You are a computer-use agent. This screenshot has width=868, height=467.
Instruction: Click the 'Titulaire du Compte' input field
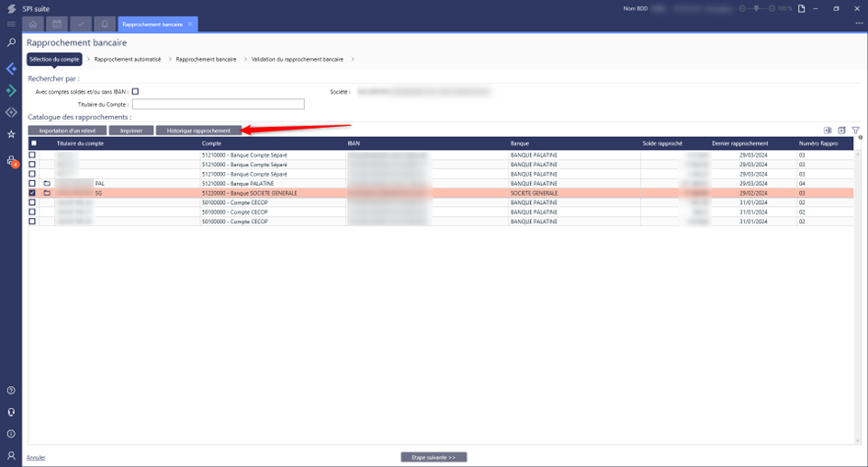pos(218,104)
